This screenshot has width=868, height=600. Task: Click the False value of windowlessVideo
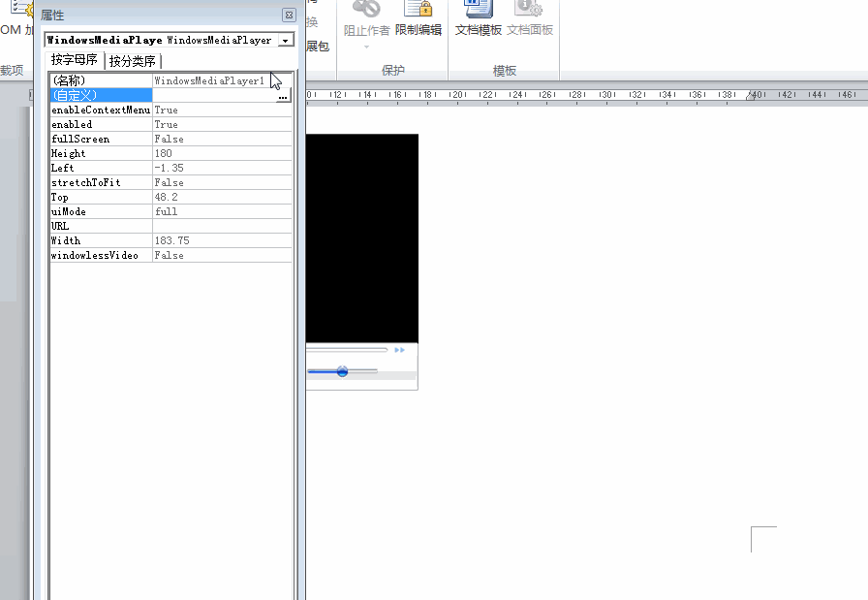click(222, 255)
